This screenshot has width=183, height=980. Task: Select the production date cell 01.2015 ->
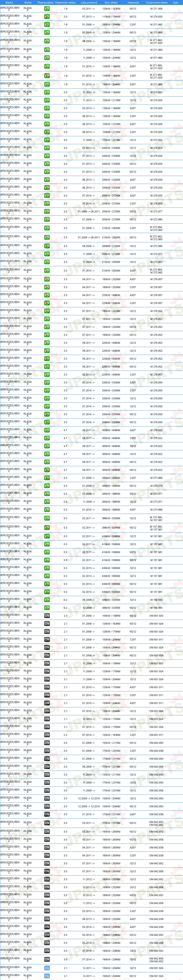88,727
